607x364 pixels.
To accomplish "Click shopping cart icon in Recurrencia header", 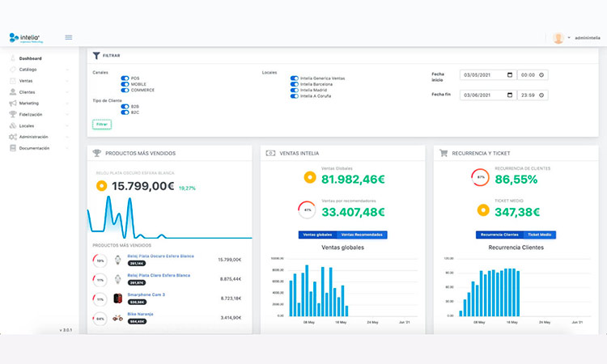I will 443,153.
